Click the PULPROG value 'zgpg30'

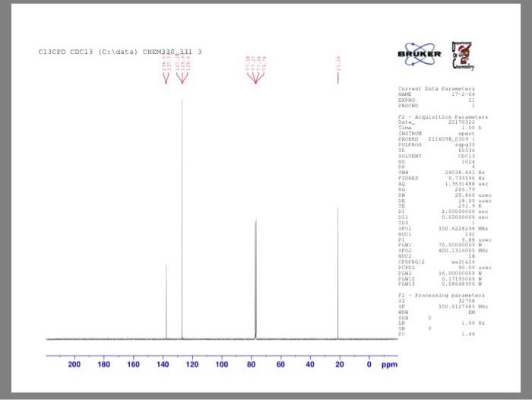point(465,144)
